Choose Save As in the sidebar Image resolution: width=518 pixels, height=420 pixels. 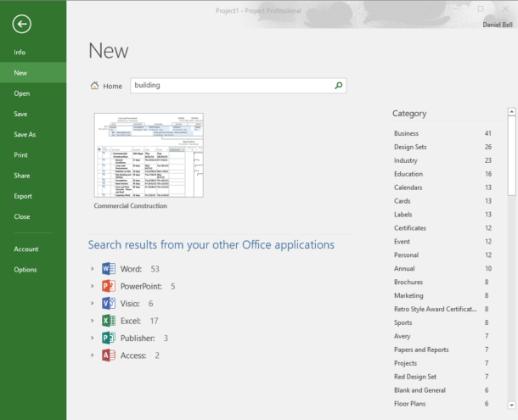pyautogui.click(x=33, y=134)
